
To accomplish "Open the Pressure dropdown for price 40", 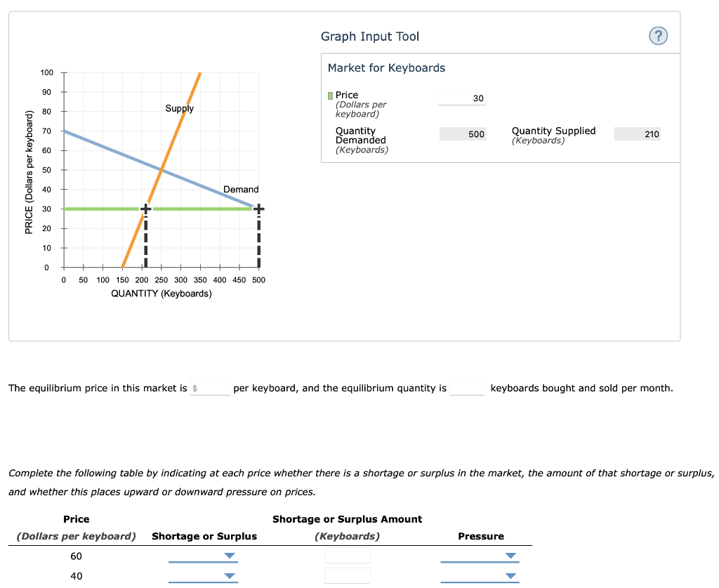I will click(480, 576).
